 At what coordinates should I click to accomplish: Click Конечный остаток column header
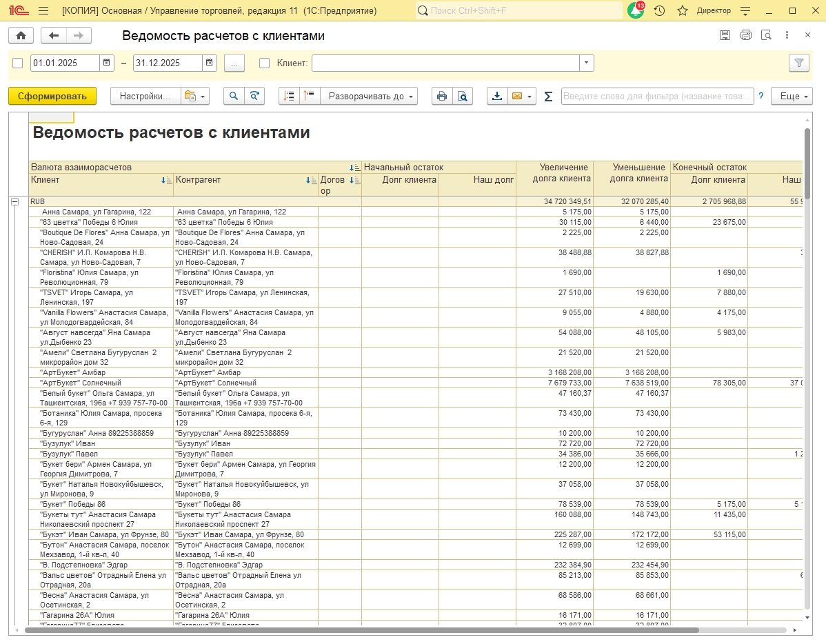tap(736, 168)
